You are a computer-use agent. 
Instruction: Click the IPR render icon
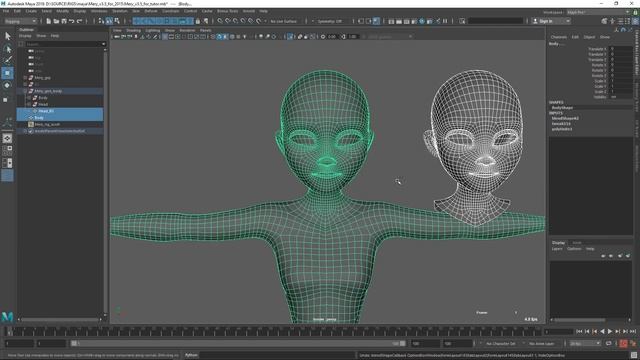[x=407, y=21]
